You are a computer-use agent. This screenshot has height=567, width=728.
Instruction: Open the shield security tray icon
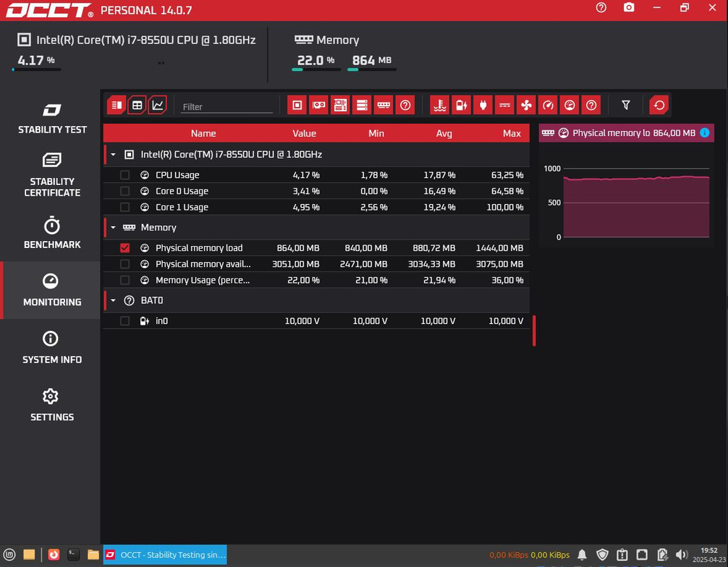[602, 554]
